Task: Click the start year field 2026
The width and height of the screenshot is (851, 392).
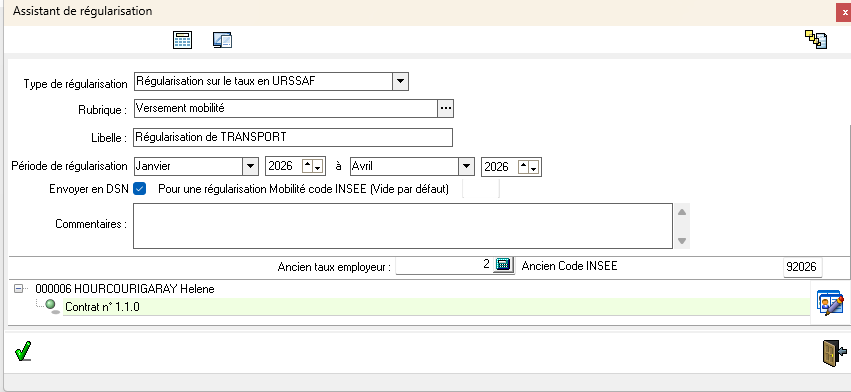Action: point(284,167)
